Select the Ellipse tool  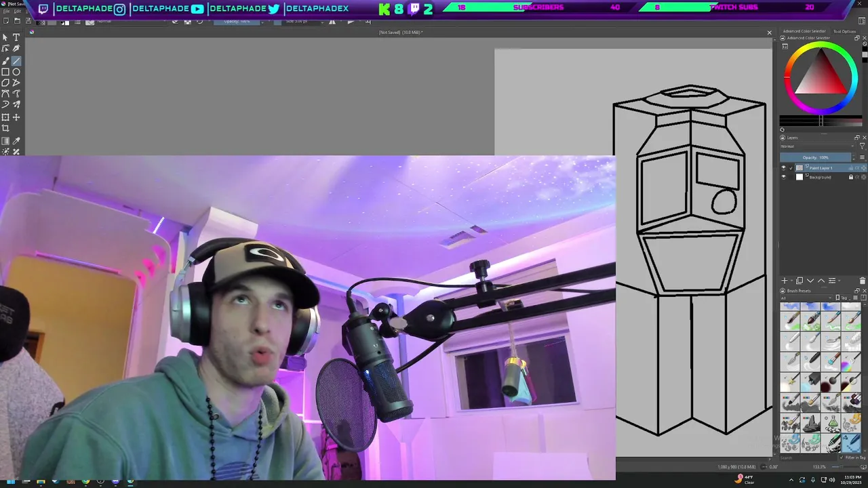click(x=16, y=72)
